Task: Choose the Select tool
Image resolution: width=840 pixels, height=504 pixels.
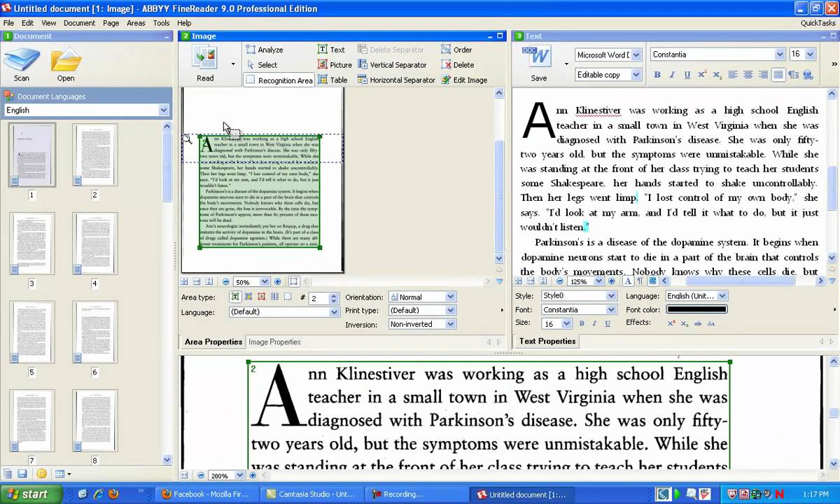Action: point(261,64)
